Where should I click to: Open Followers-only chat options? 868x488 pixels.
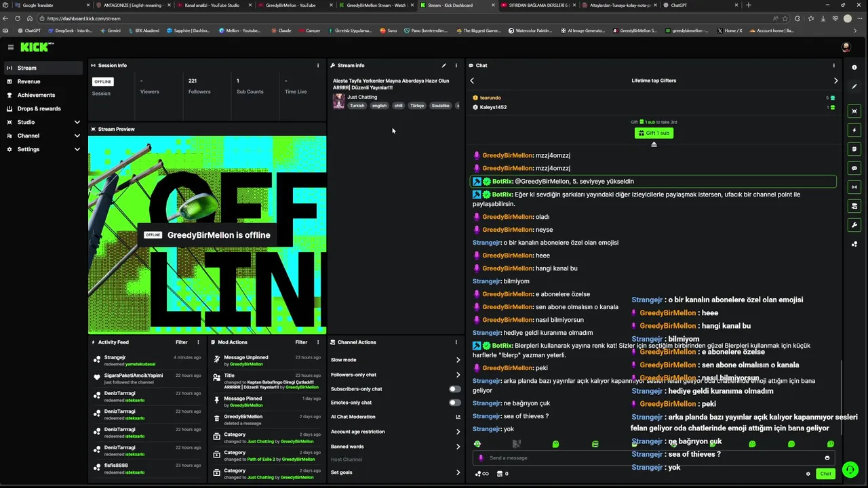click(x=395, y=375)
